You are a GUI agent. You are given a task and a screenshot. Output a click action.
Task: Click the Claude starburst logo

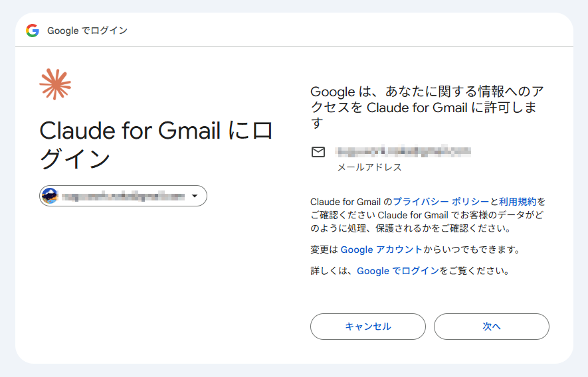pyautogui.click(x=55, y=84)
